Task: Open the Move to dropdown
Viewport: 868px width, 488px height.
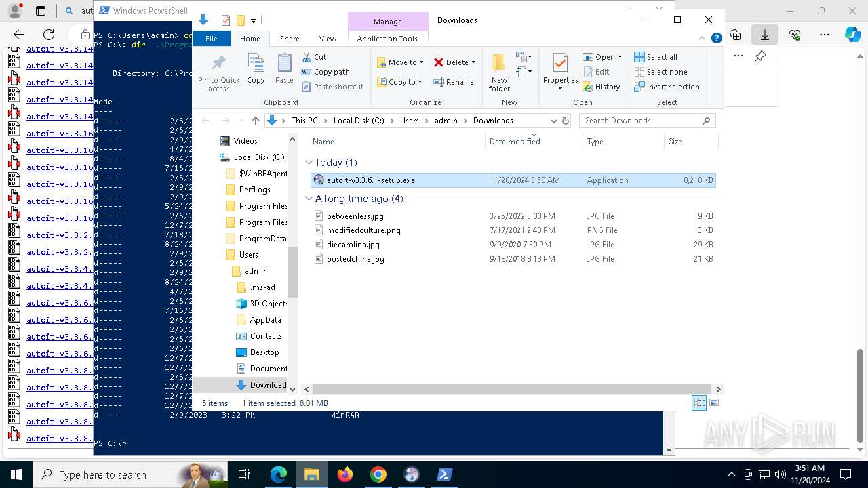Action: click(400, 62)
